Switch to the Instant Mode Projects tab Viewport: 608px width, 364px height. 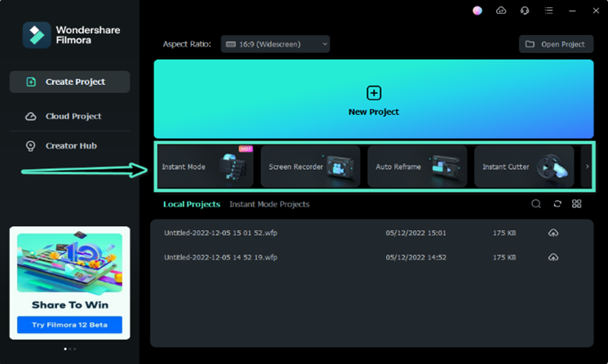[269, 204]
